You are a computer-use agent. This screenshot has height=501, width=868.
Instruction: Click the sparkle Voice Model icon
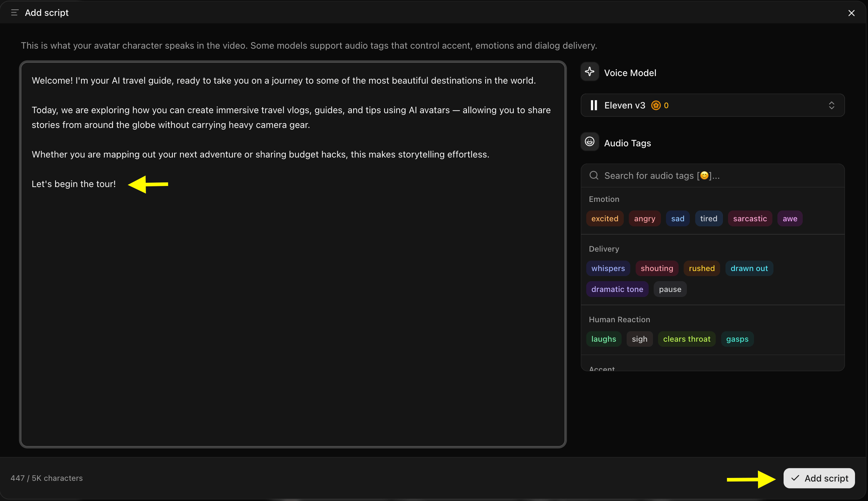(x=589, y=72)
